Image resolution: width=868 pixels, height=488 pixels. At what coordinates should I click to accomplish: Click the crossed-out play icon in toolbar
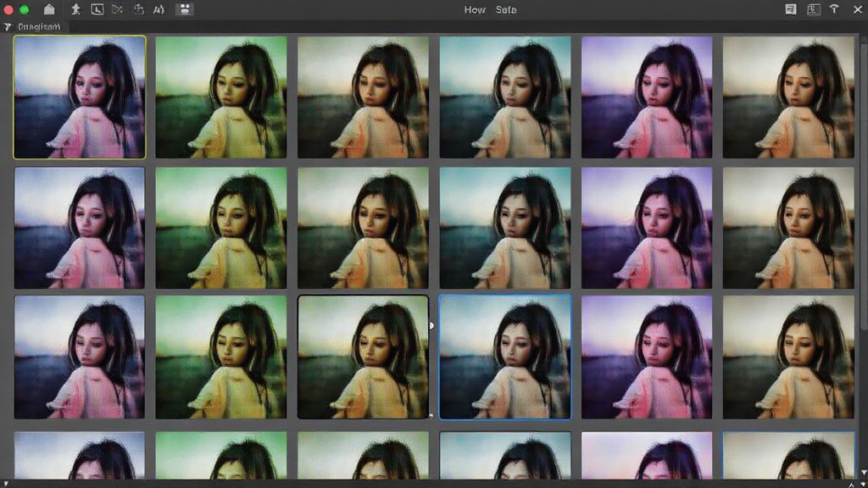tap(117, 9)
